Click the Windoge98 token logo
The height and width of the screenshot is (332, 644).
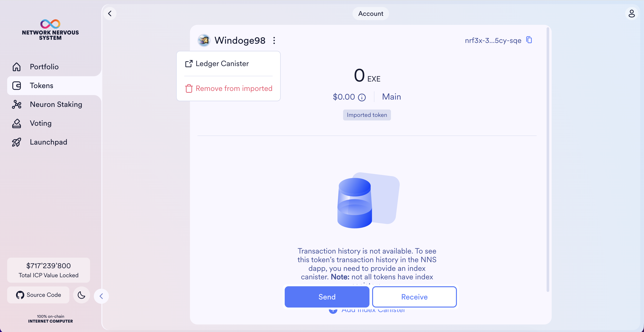pos(204,40)
